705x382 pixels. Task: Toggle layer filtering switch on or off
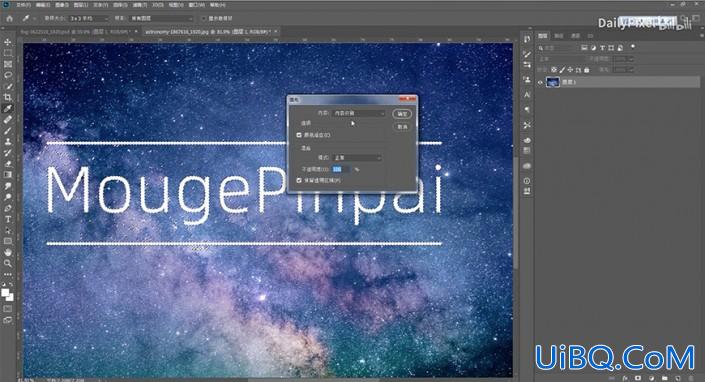pos(633,47)
